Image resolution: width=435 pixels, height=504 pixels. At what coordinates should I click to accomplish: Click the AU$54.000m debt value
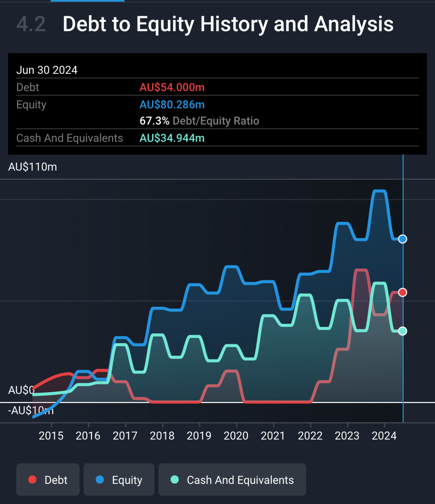pos(172,87)
